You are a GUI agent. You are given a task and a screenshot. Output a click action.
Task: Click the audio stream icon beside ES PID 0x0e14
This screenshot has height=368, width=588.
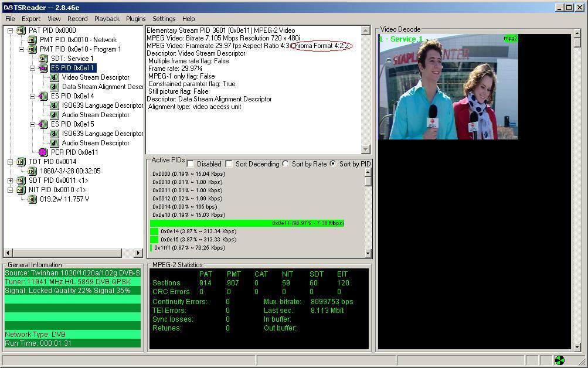pyautogui.click(x=43, y=96)
